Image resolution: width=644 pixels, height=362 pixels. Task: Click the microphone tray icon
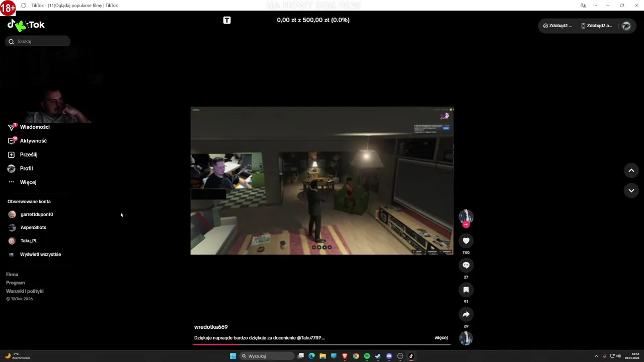(604, 356)
